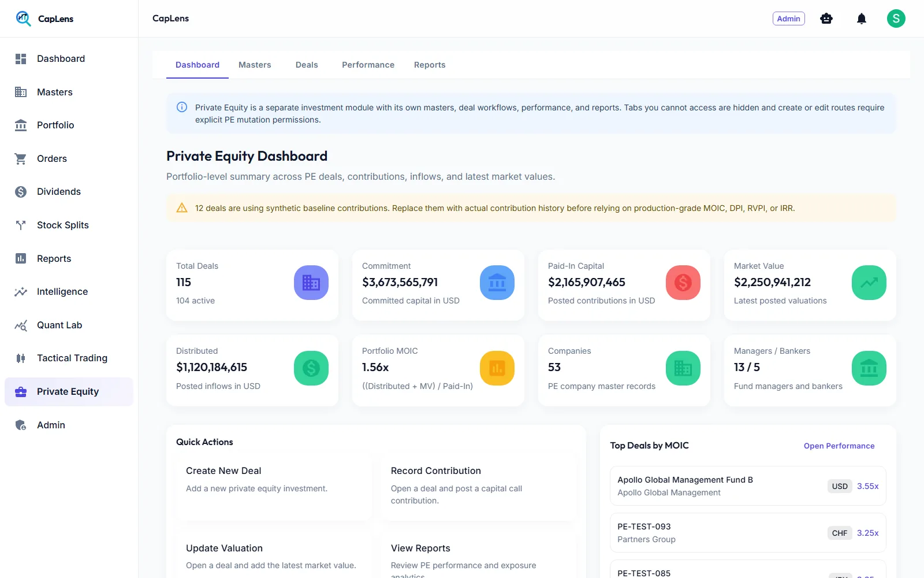Open Dashboard in the sidebar

(69, 59)
